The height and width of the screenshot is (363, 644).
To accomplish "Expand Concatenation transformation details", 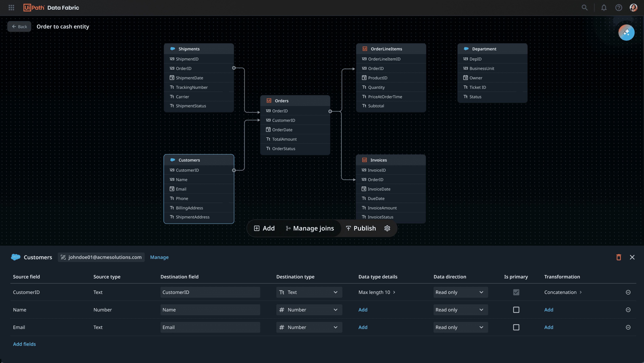I will (563, 292).
